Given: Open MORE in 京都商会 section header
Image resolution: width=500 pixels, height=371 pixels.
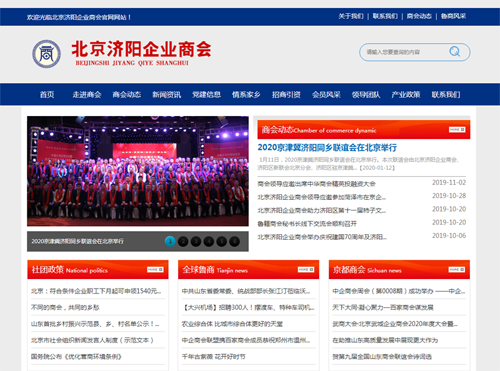Looking at the screenshot, I should click(457, 269).
